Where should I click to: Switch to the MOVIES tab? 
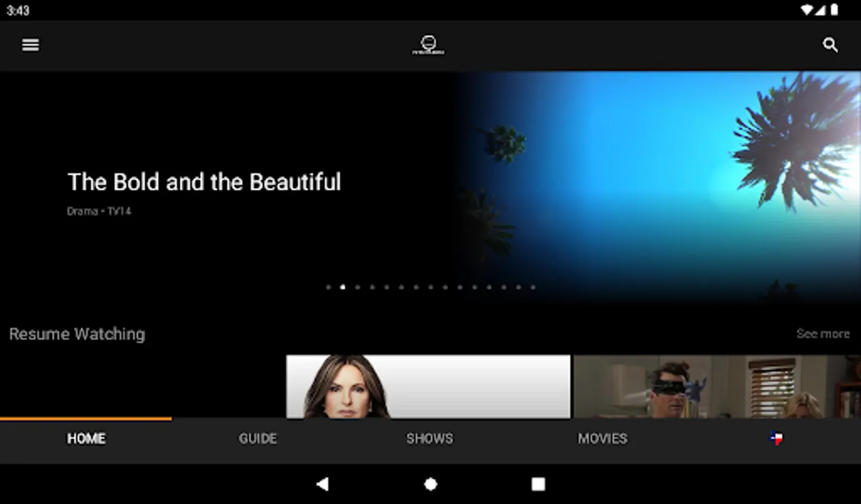point(603,438)
